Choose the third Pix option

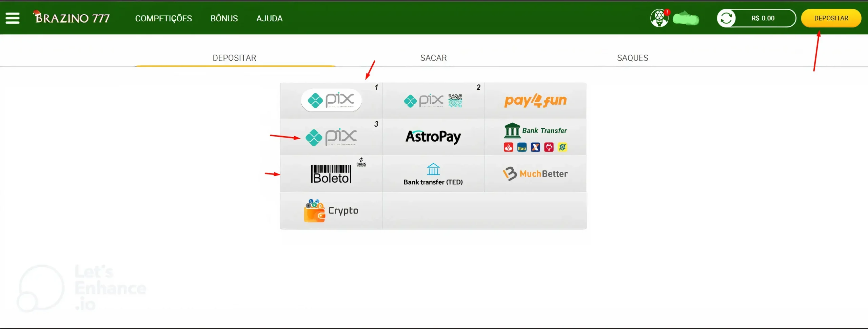point(331,137)
